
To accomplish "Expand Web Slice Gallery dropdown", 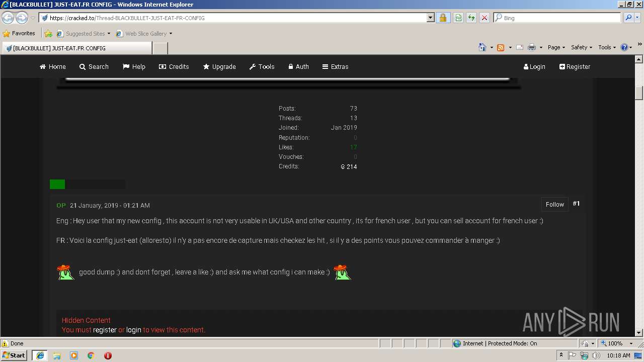I will click(171, 34).
